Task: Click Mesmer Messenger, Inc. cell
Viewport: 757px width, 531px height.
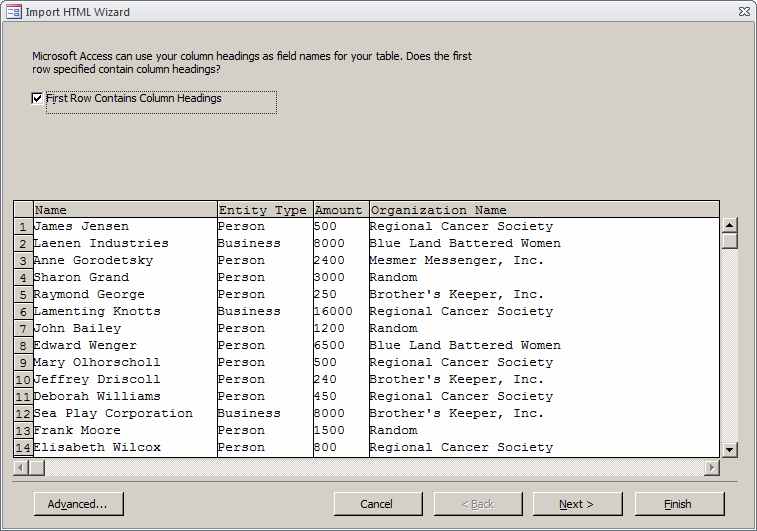Action: pyautogui.click(x=544, y=261)
